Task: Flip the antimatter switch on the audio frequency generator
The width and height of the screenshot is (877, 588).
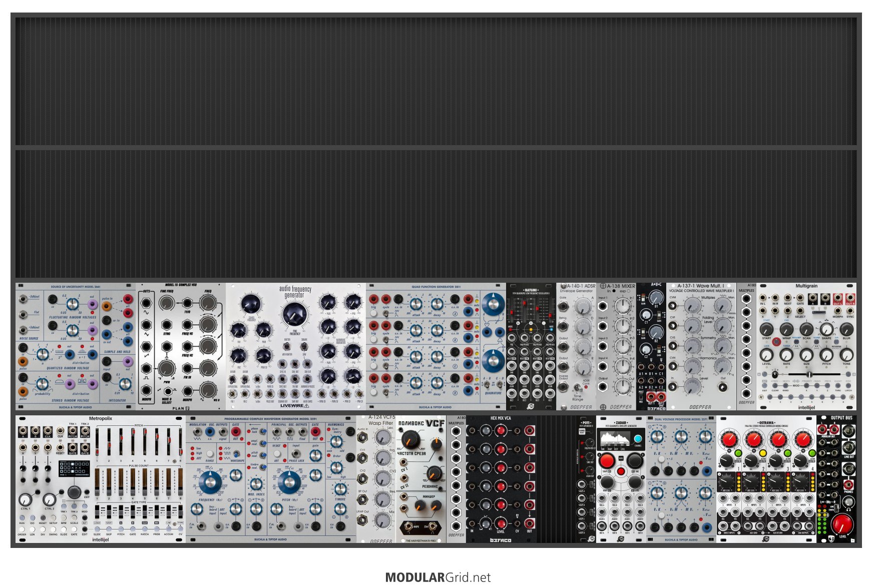Action: click(x=287, y=347)
